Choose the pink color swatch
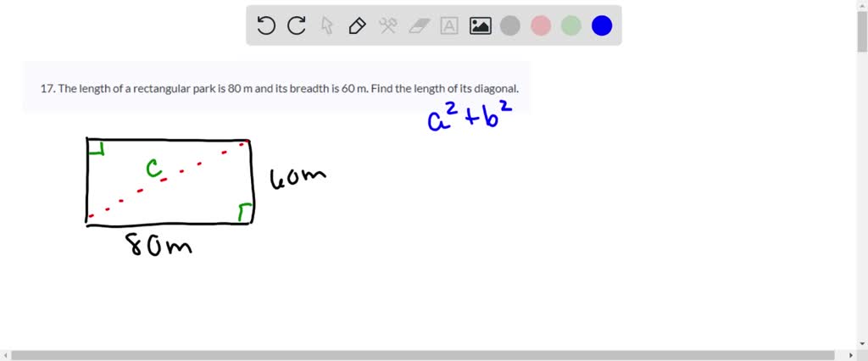Screen dimensions: 868x361 541,25
